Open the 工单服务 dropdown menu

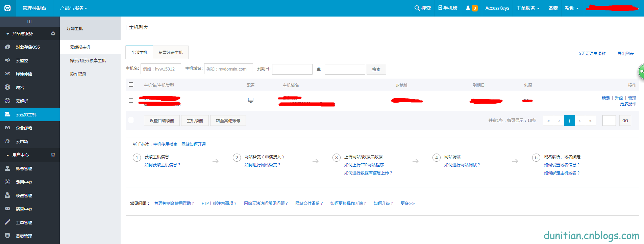pos(528,8)
